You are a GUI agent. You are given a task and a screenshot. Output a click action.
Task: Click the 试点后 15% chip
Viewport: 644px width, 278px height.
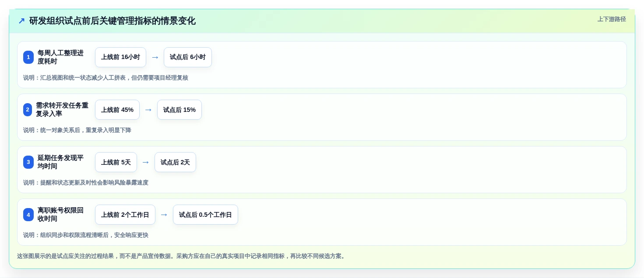[179, 110]
